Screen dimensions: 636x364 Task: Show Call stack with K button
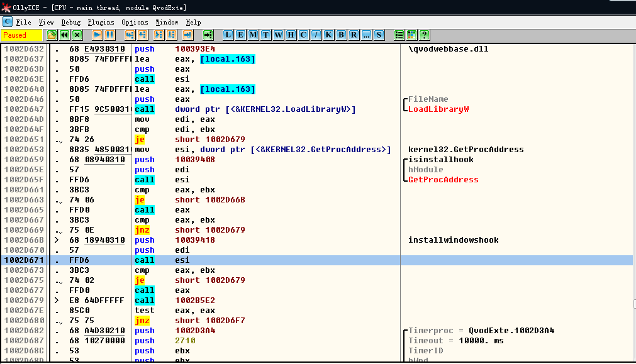(328, 35)
